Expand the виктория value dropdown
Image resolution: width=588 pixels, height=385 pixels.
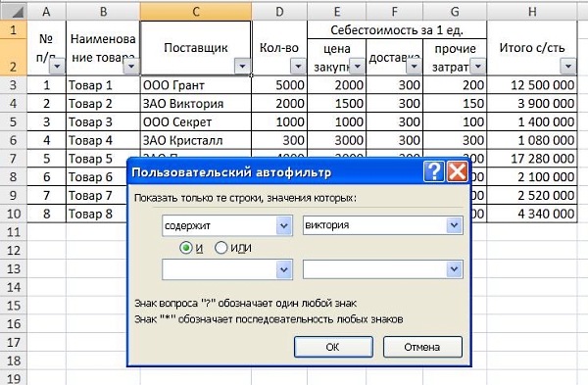click(454, 225)
